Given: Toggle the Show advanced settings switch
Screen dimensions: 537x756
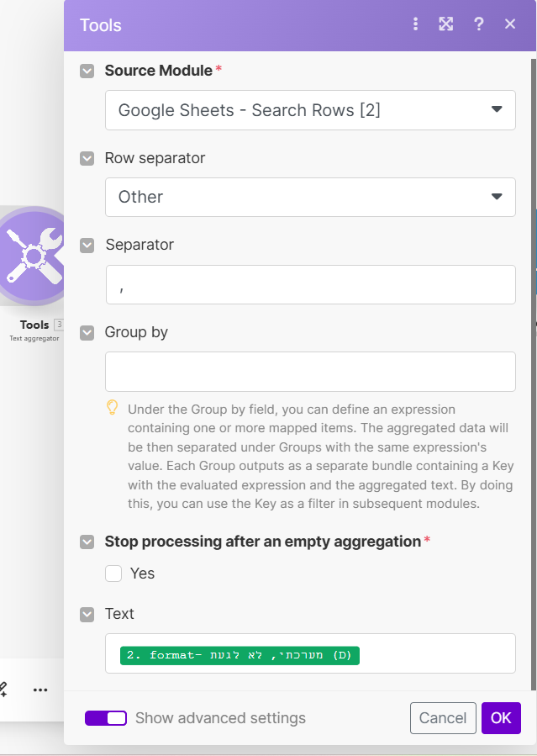Looking at the screenshot, I should (106, 718).
